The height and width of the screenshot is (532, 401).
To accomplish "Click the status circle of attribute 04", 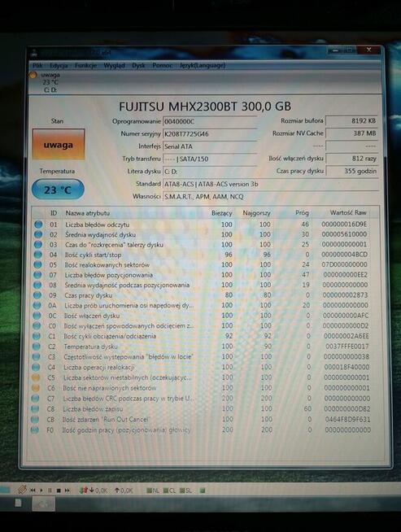I will [38, 255].
